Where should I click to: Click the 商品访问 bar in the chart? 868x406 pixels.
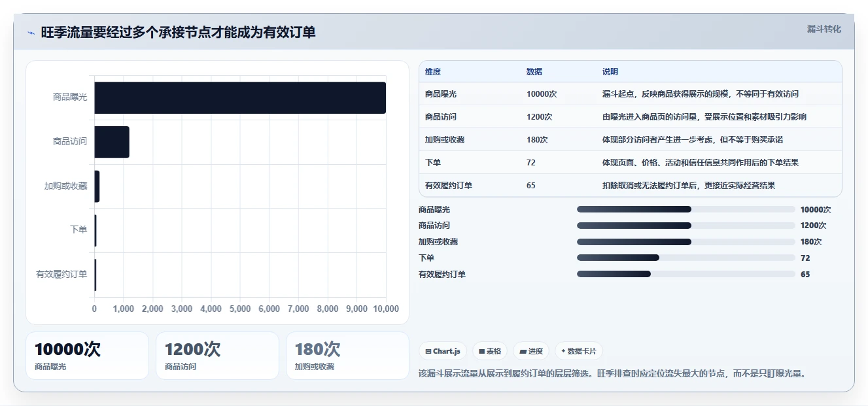coord(112,142)
